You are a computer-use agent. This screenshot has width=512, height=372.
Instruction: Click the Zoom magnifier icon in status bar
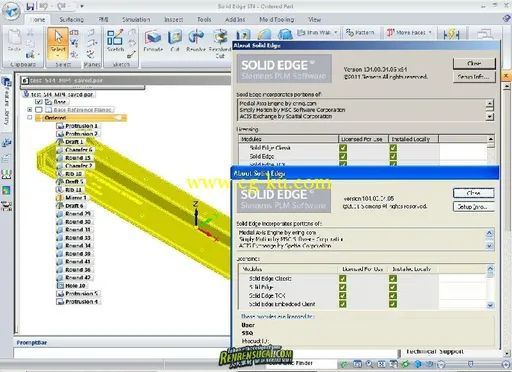point(369,364)
